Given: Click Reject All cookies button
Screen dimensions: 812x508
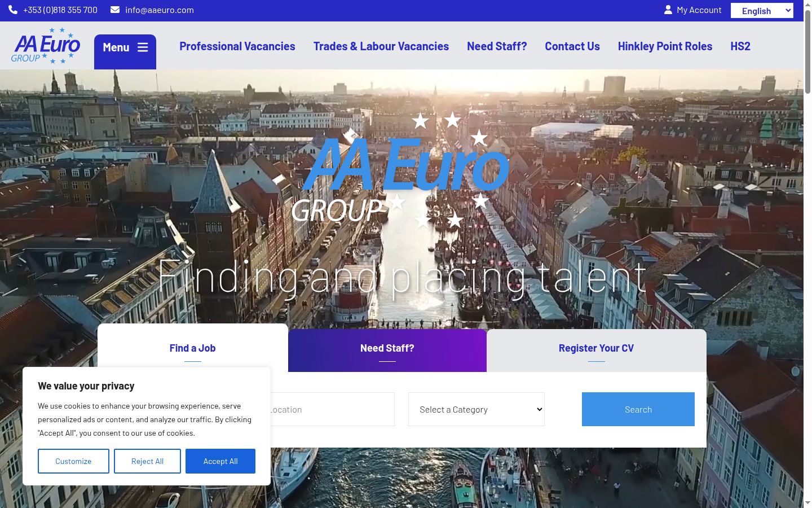Looking at the screenshot, I should click(147, 461).
